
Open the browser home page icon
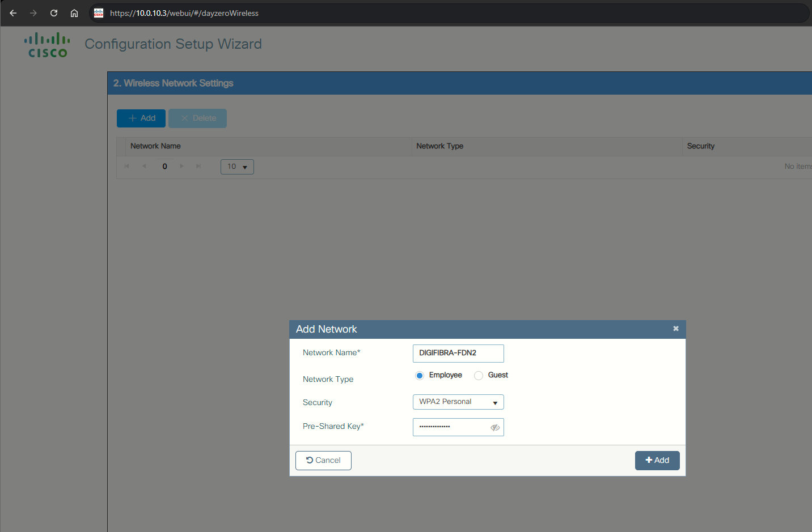click(x=74, y=13)
